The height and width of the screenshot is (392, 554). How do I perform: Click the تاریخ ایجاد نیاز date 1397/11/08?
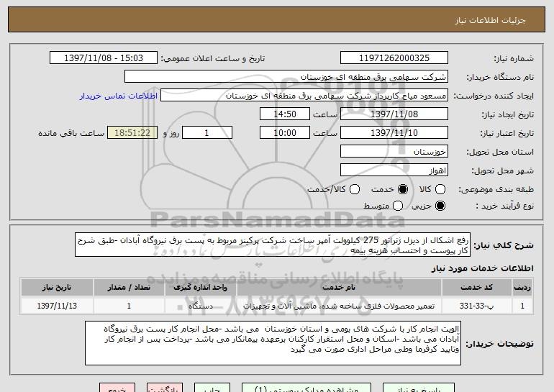coord(394,114)
